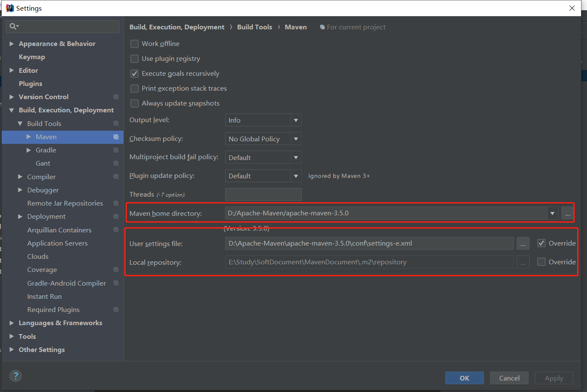Click the IntelliJ logo in title bar
The height and width of the screenshot is (392, 587).
coord(10,8)
